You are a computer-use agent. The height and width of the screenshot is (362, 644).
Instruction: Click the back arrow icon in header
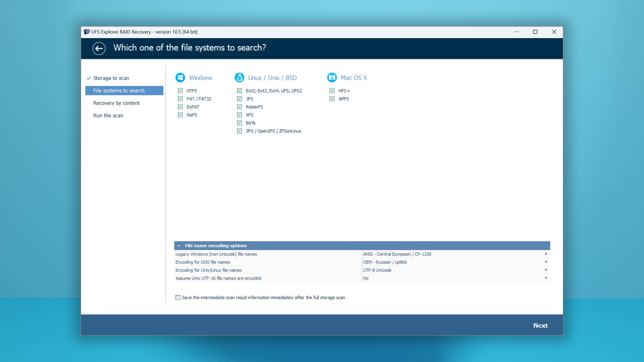coord(99,48)
